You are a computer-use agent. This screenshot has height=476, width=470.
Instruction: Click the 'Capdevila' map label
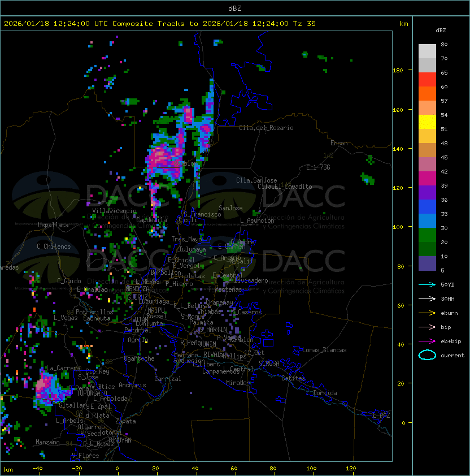pyautogui.click(x=151, y=220)
